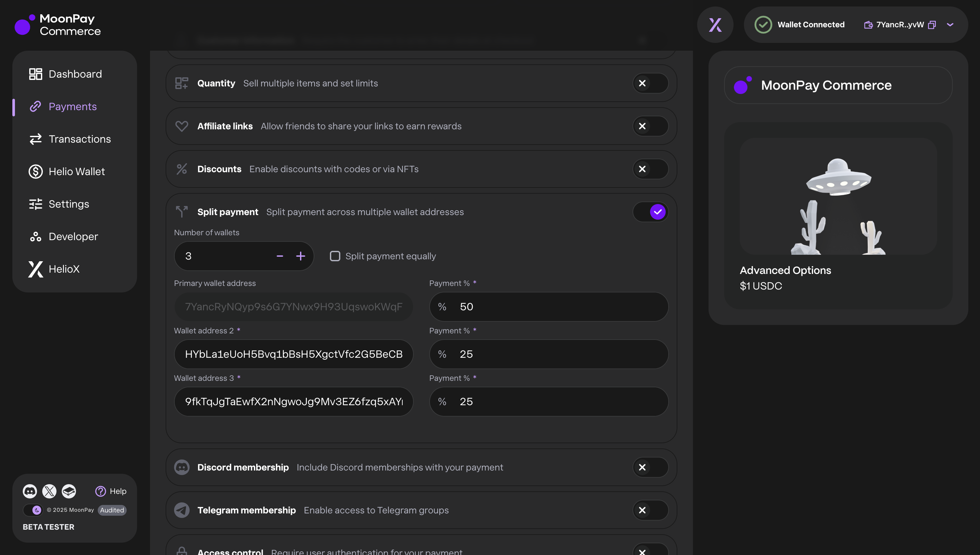The image size is (980, 555).
Task: Decrease number of wallets with minus
Action: [x=280, y=256]
